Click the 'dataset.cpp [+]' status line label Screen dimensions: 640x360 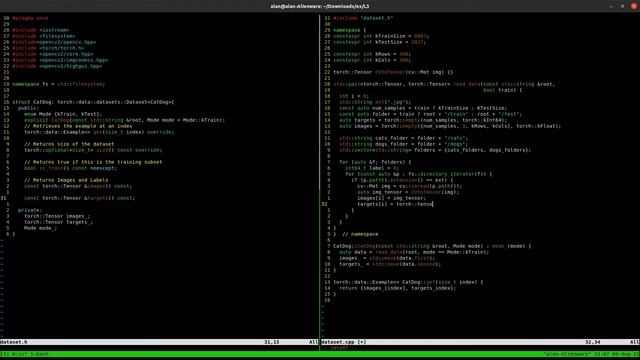click(344, 342)
